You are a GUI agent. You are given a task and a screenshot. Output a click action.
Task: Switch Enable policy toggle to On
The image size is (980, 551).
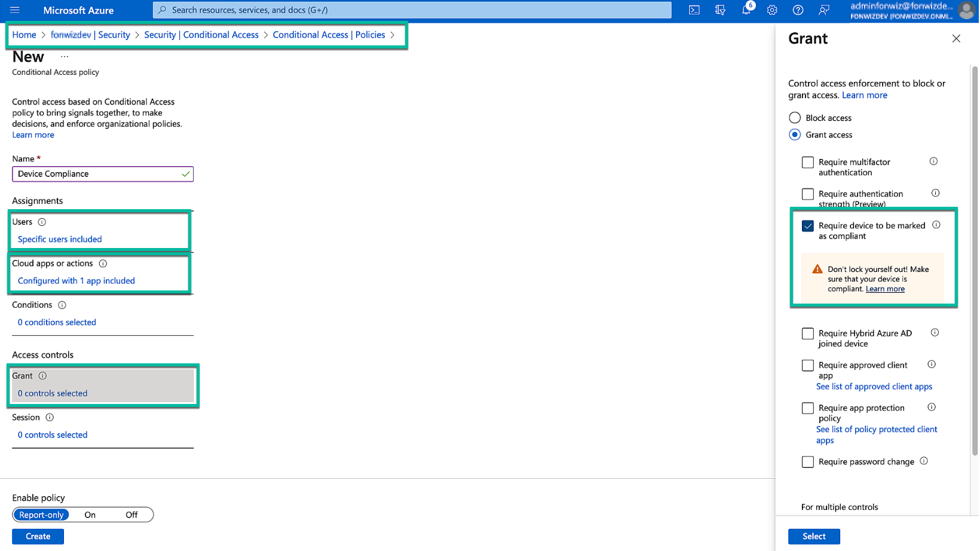pos(90,515)
